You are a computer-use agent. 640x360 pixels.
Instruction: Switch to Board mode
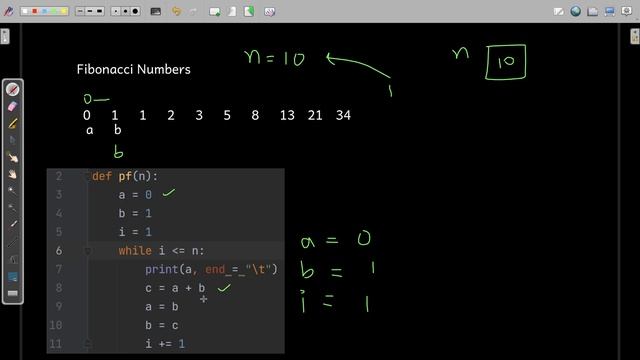point(558,11)
